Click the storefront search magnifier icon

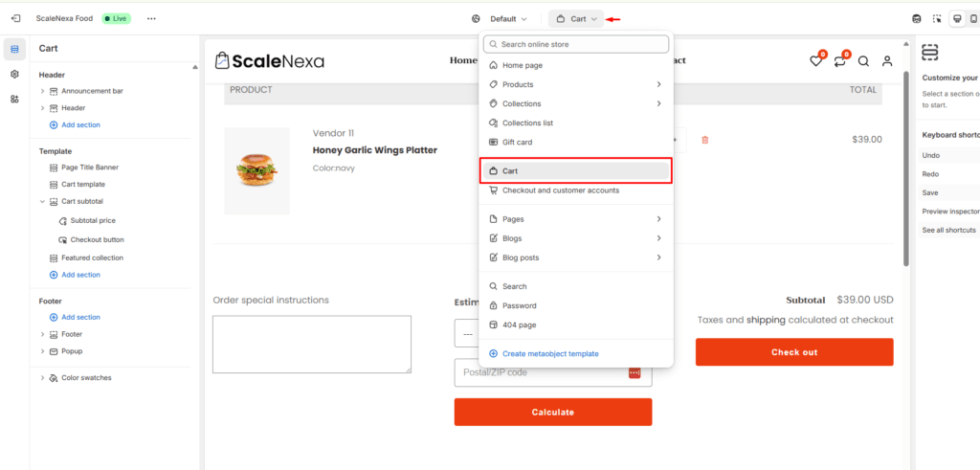(x=863, y=61)
